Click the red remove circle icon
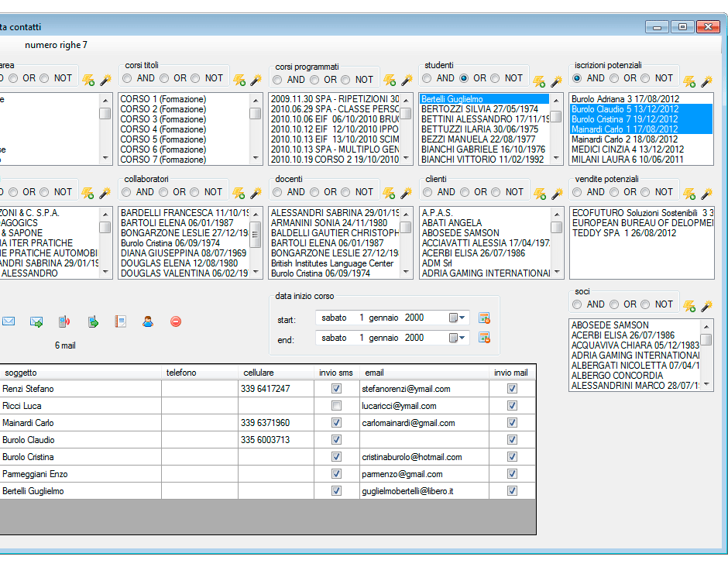 [176, 321]
